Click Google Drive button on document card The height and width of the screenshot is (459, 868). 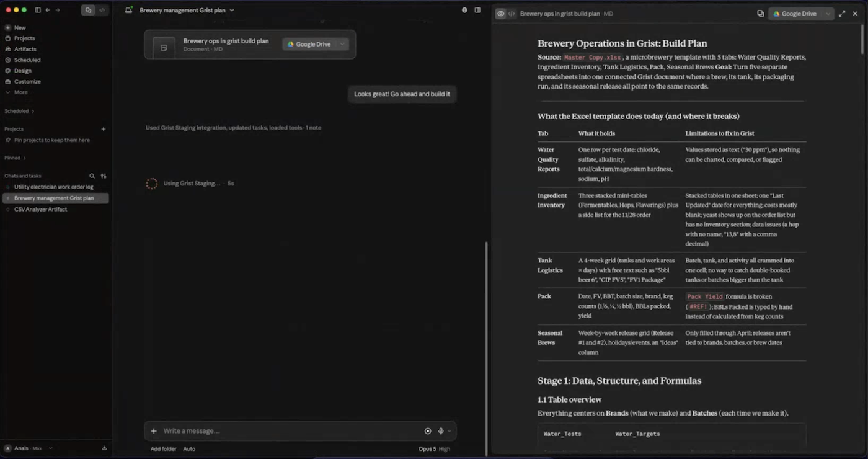coord(309,44)
